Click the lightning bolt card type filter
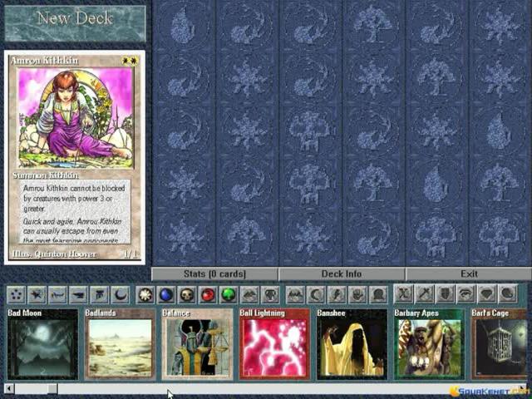532x399 pixels. point(337,294)
